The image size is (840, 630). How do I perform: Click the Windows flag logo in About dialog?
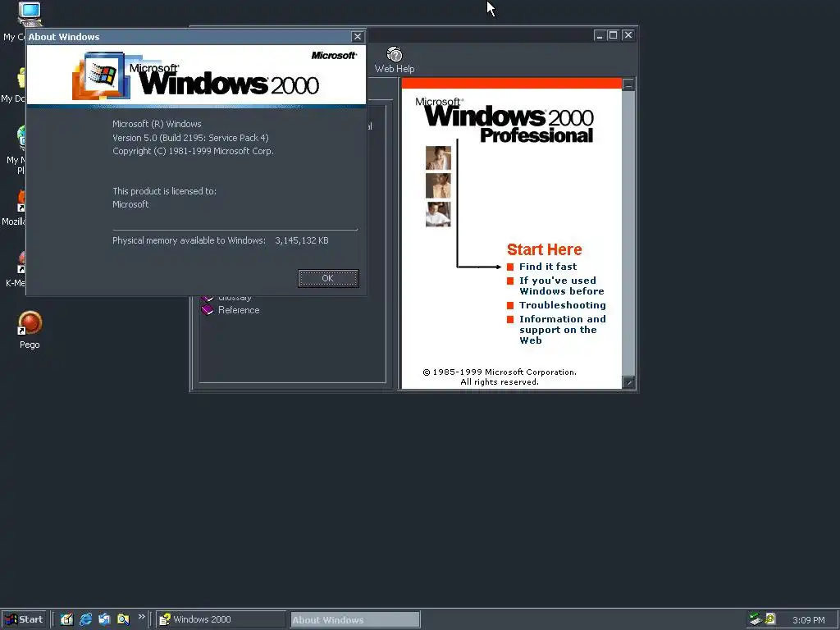pyautogui.click(x=102, y=75)
